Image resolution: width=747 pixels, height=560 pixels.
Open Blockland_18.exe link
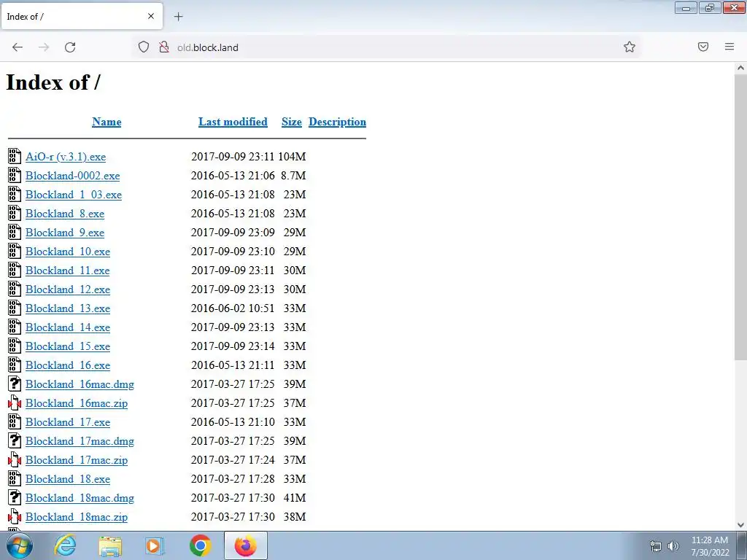point(68,479)
